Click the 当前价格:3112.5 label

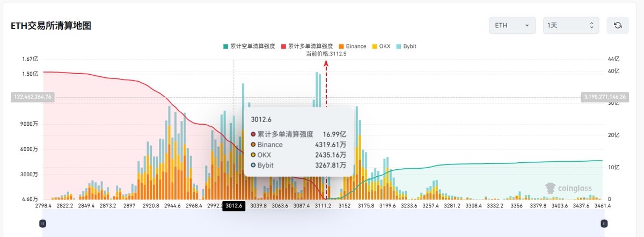coord(326,54)
